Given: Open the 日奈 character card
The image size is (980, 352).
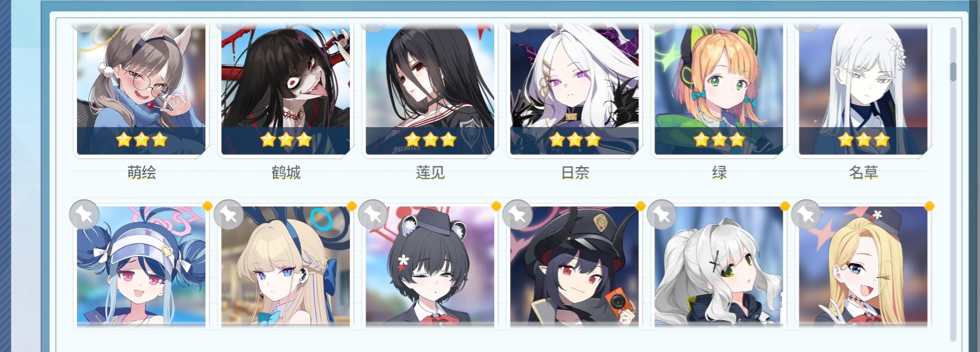Looking at the screenshot, I should (x=574, y=90).
